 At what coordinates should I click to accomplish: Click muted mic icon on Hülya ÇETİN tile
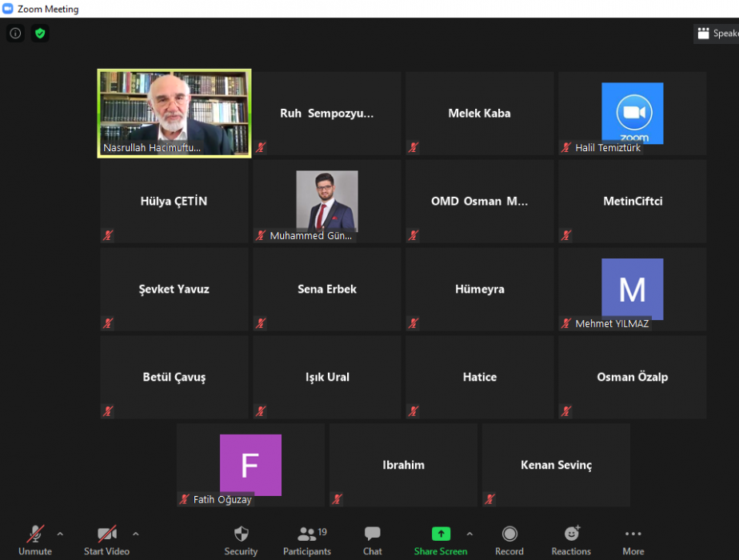[x=109, y=235]
